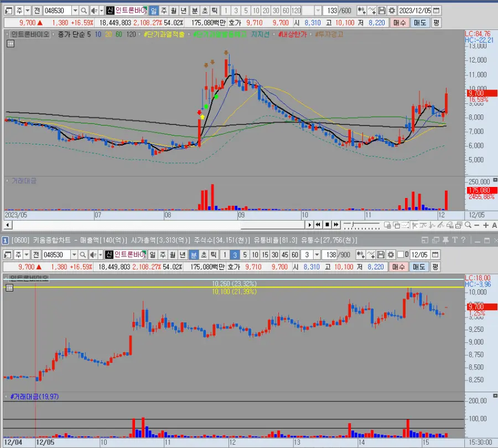Click the 매도 sell button in the lower panel

coord(419,267)
